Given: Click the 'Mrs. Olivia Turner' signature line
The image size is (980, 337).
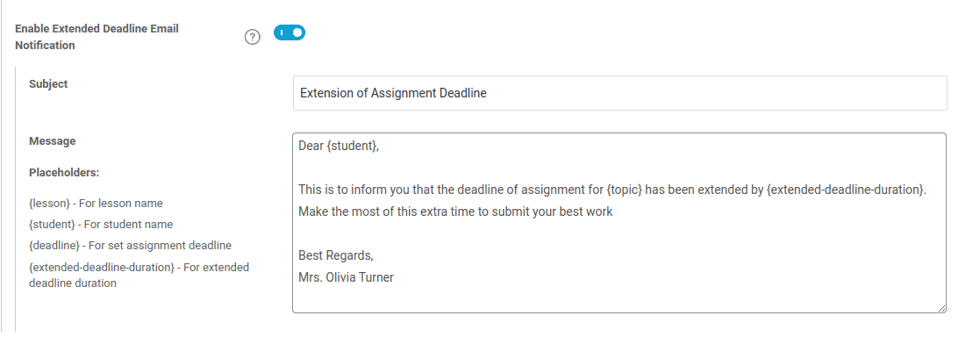Looking at the screenshot, I should pyautogui.click(x=346, y=277).
